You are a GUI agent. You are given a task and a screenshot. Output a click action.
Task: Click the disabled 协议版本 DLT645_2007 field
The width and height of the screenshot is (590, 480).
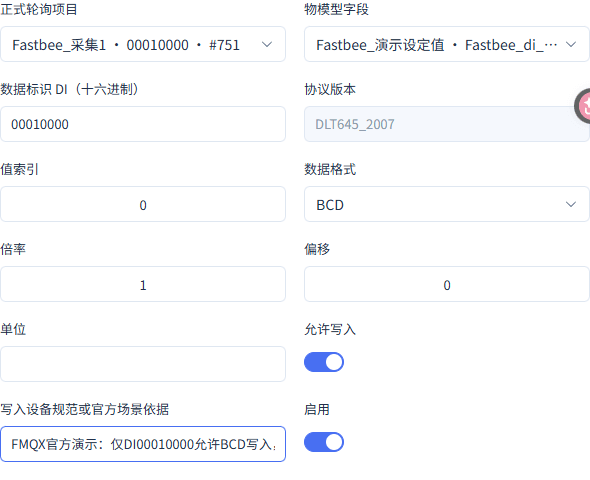447,124
